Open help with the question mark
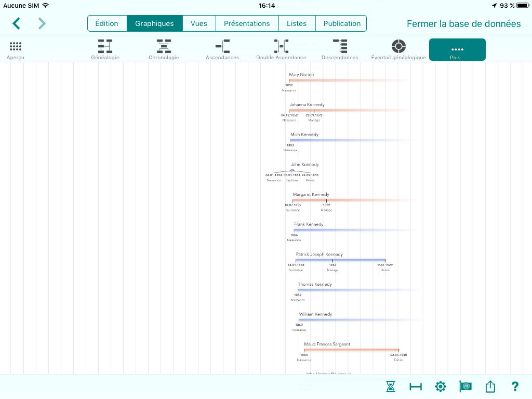Image resolution: width=532 pixels, height=399 pixels. pos(515,387)
